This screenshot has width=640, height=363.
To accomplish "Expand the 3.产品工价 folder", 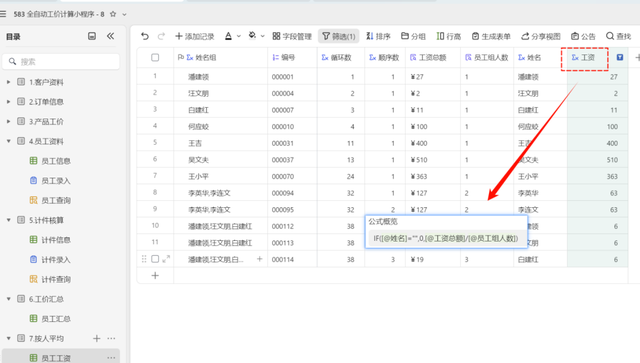I will [x=9, y=121].
